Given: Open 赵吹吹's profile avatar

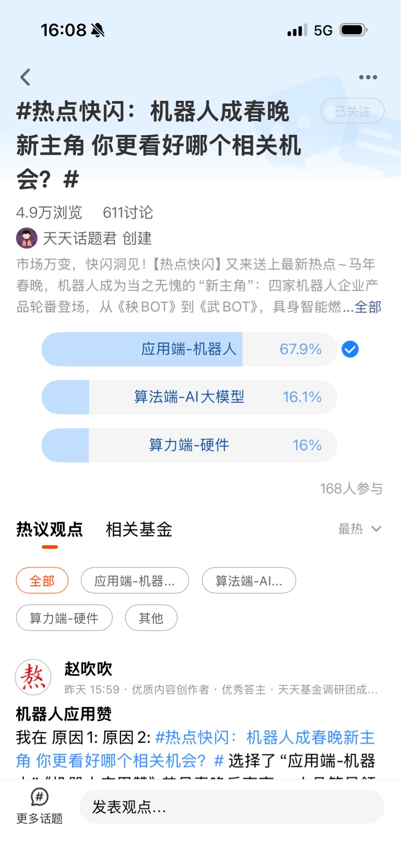Looking at the screenshot, I should click(x=33, y=677).
